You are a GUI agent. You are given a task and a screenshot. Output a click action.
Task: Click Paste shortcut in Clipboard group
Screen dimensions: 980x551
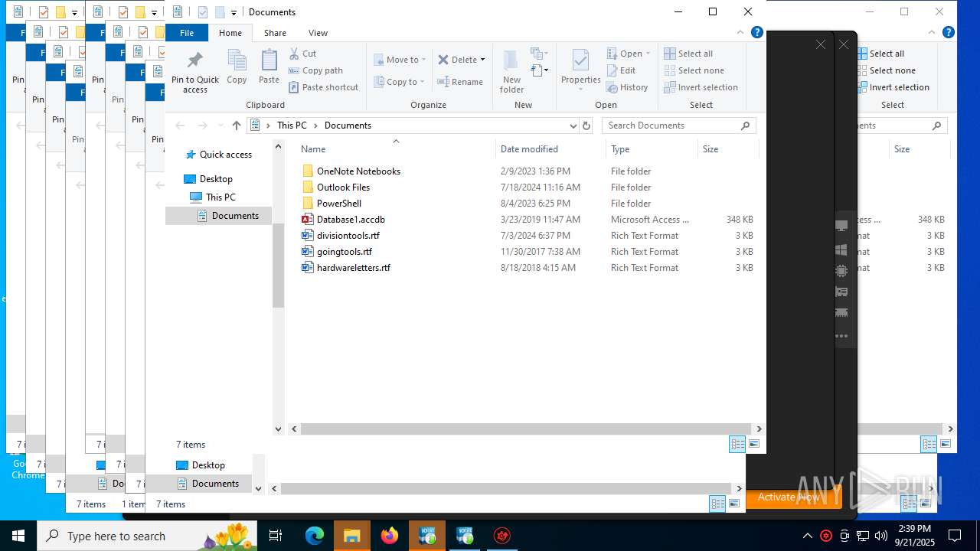tap(323, 87)
